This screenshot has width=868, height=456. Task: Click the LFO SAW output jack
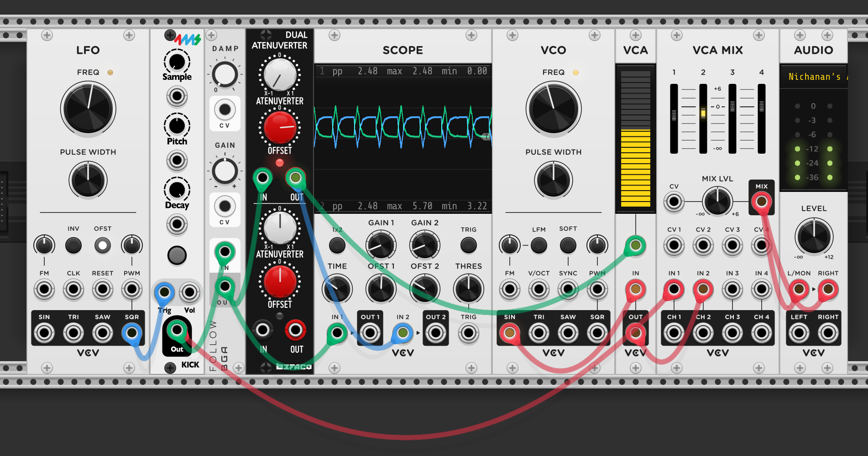(103, 333)
